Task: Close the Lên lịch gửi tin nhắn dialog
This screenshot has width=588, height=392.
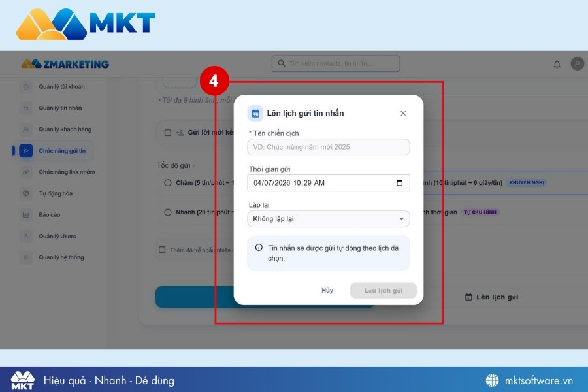Action: pyautogui.click(x=403, y=113)
